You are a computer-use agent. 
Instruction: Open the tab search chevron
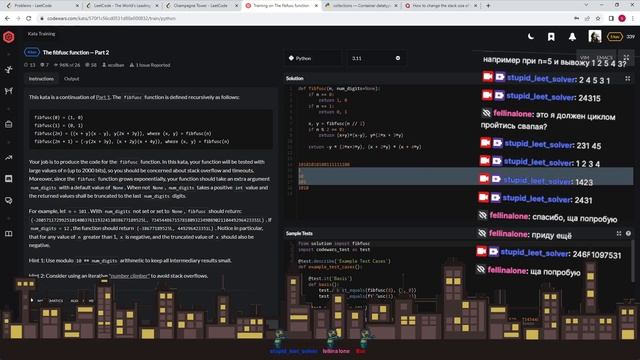click(x=586, y=5)
